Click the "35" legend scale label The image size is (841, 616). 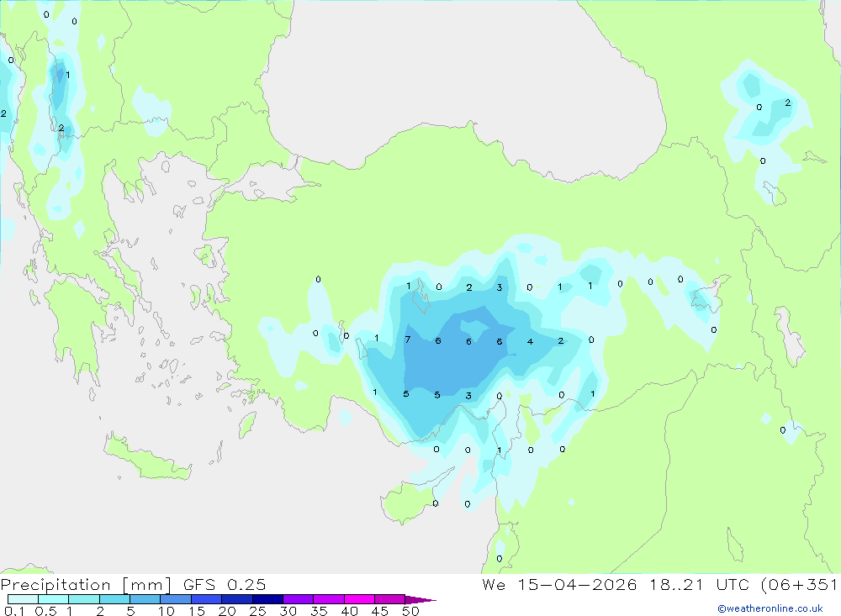319,611
